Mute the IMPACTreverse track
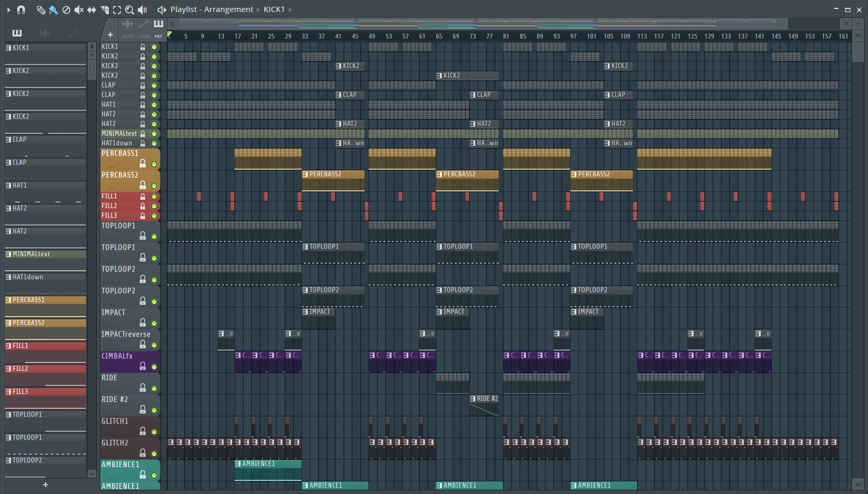This screenshot has height=494, width=868. [154, 345]
